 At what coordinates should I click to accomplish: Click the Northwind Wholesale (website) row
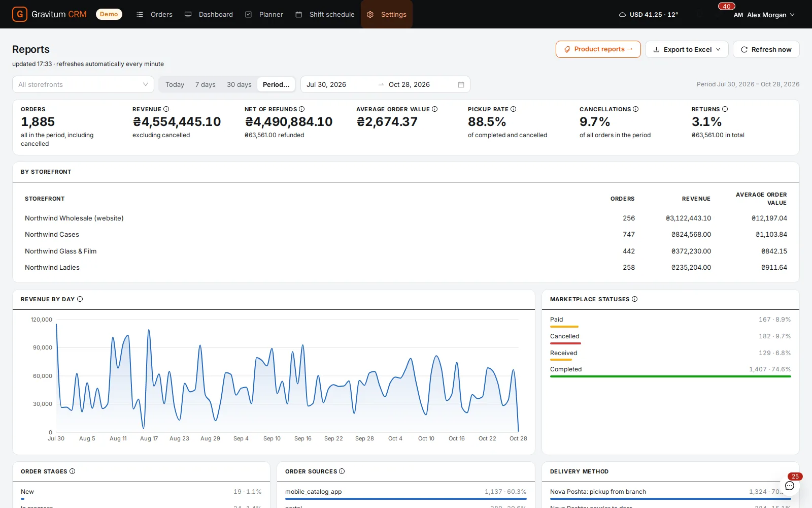406,218
